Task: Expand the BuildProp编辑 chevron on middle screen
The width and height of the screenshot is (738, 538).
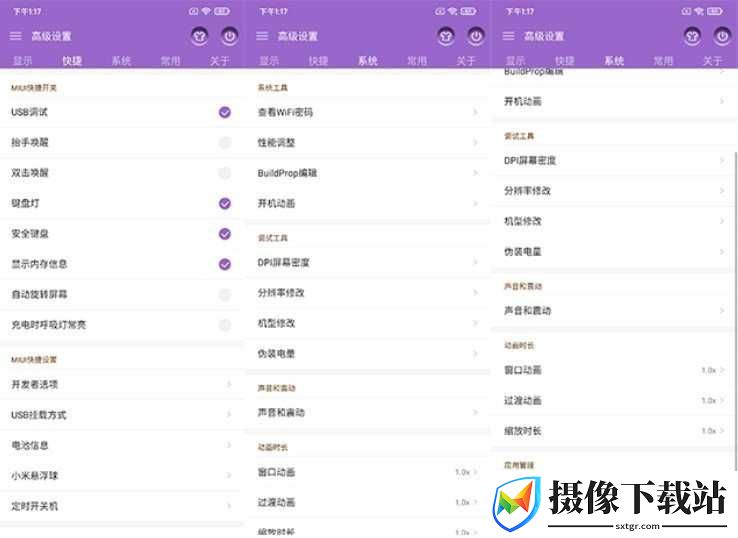Action: [x=475, y=173]
